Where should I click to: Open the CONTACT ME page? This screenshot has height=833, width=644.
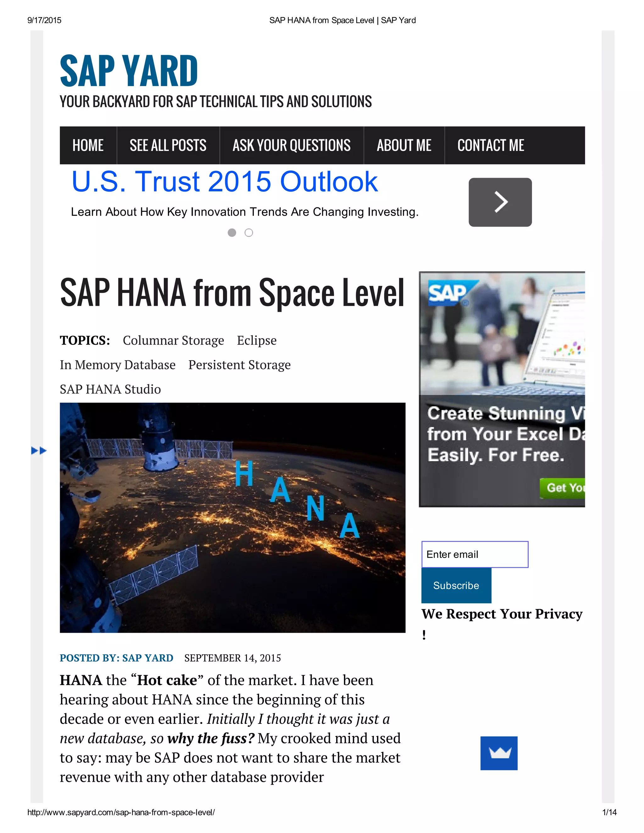pos(491,145)
